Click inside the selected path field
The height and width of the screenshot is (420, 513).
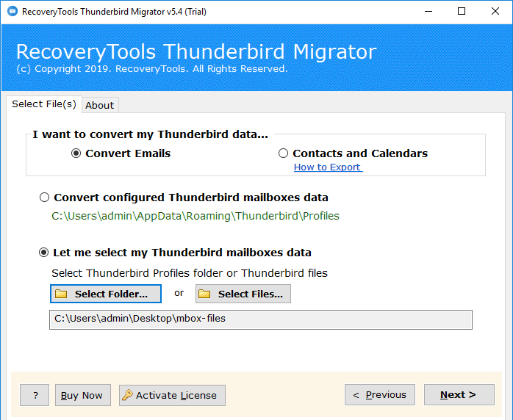[261, 319]
